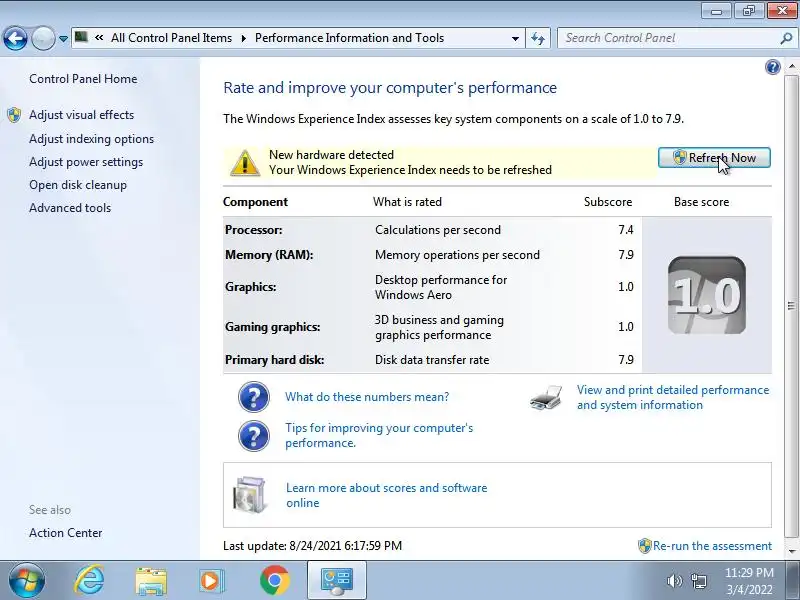The width and height of the screenshot is (800, 600).
Task: Open Adjust power settings
Action: pos(86,162)
